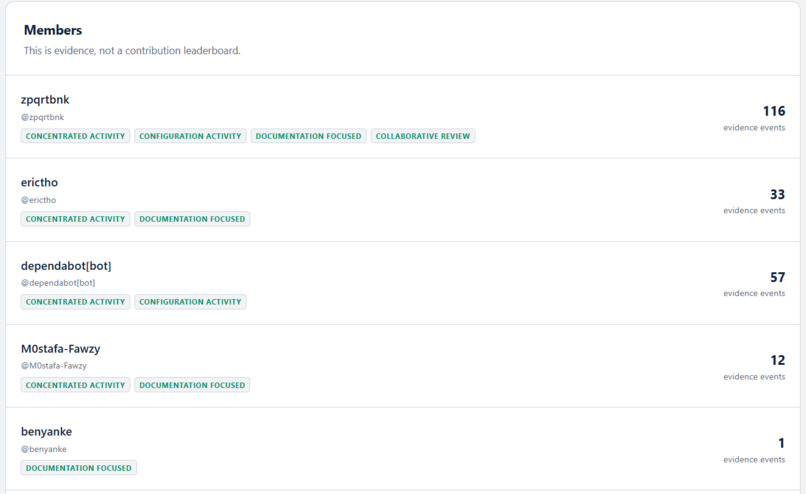The width and height of the screenshot is (806, 494).
Task: Click 'evidence events' label under 1
Action: point(754,460)
